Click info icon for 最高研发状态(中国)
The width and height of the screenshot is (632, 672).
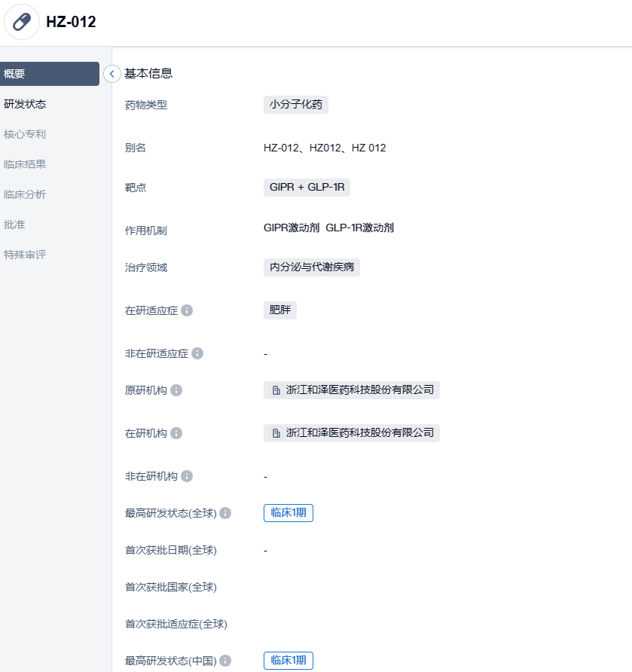225,661
